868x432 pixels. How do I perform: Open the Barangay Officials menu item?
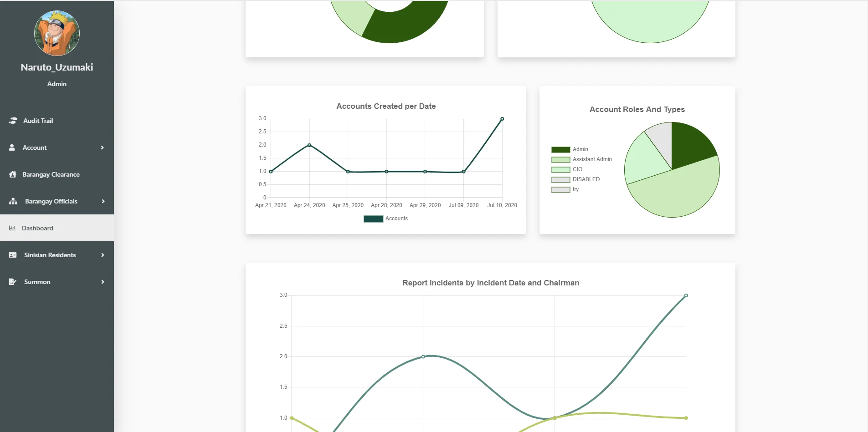57,201
